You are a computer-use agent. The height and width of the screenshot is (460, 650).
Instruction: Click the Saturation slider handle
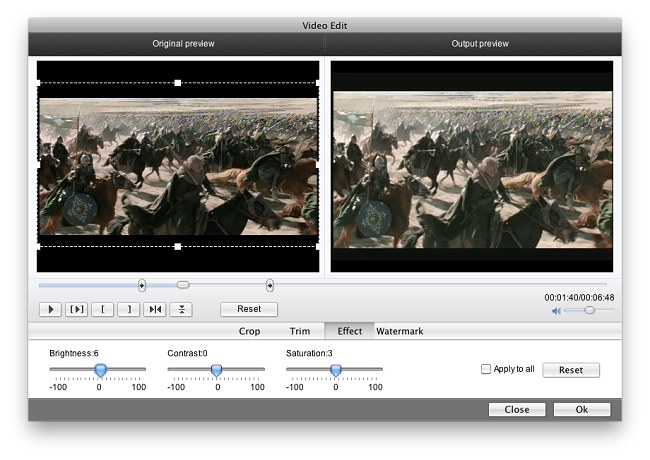coord(336,370)
